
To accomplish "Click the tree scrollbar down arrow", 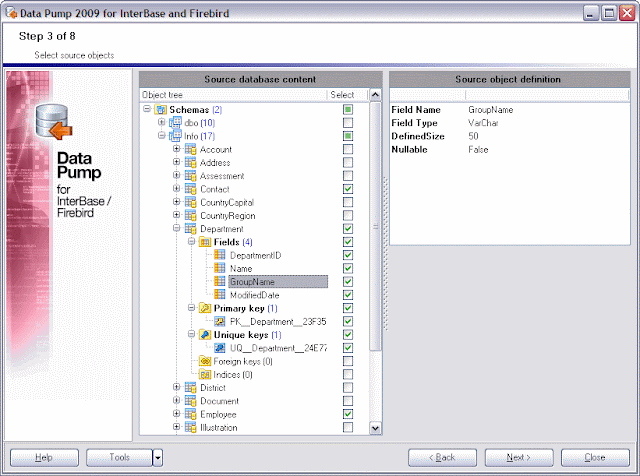I will click(x=375, y=428).
